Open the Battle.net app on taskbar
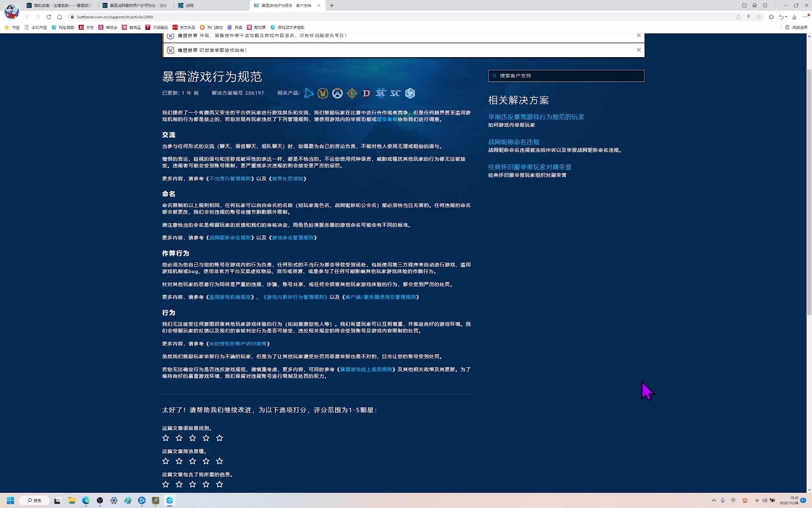Viewport: 812px width, 508px height. click(142, 500)
